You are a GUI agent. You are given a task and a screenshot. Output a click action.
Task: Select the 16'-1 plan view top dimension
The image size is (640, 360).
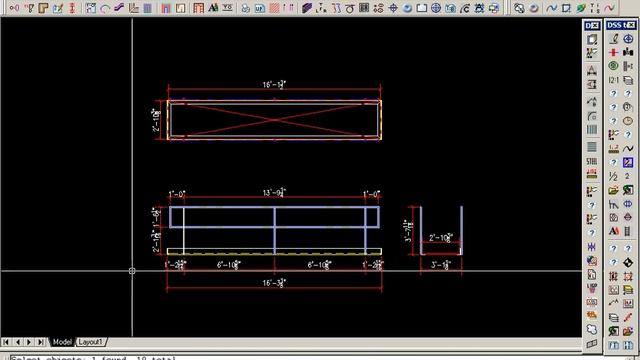[x=274, y=84]
